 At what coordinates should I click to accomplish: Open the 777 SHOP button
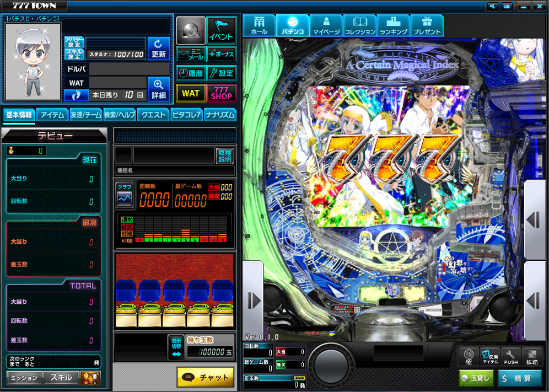[221, 93]
